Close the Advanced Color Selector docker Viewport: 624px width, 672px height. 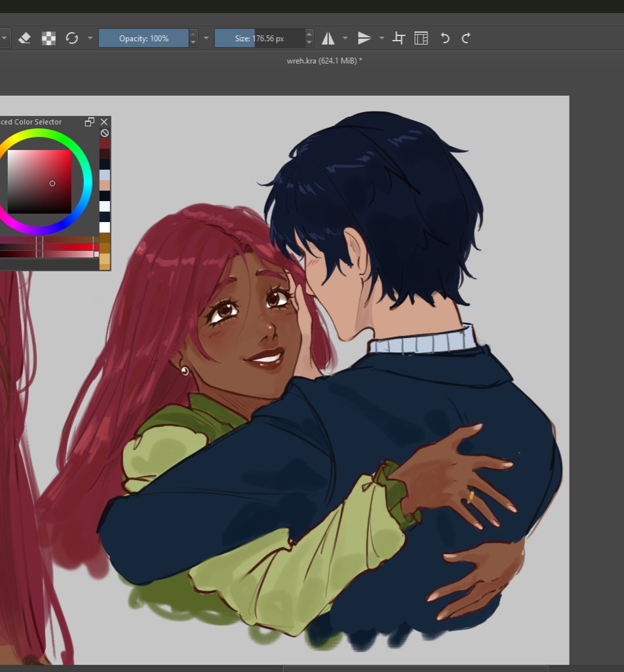[x=104, y=122]
